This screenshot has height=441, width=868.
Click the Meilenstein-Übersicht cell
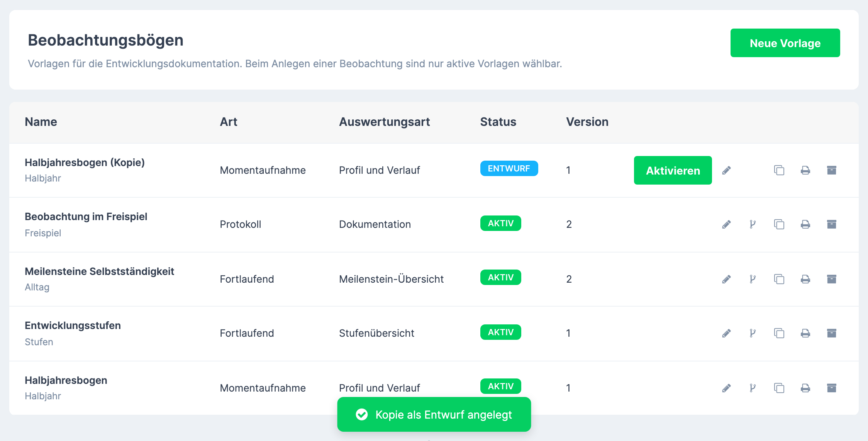(391, 279)
